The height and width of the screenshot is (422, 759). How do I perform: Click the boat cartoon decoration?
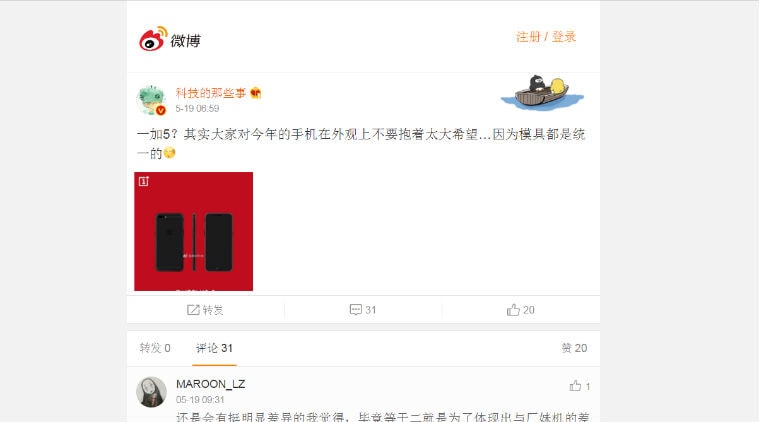[542, 93]
